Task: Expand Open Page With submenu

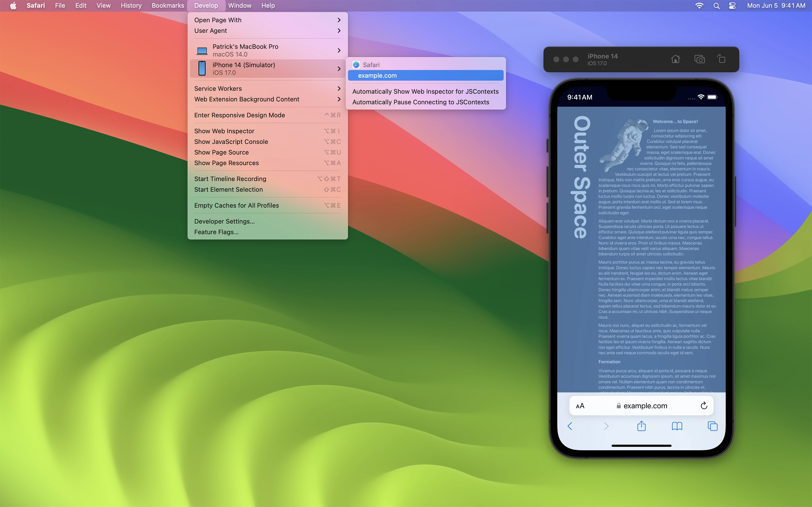Action: 266,20
